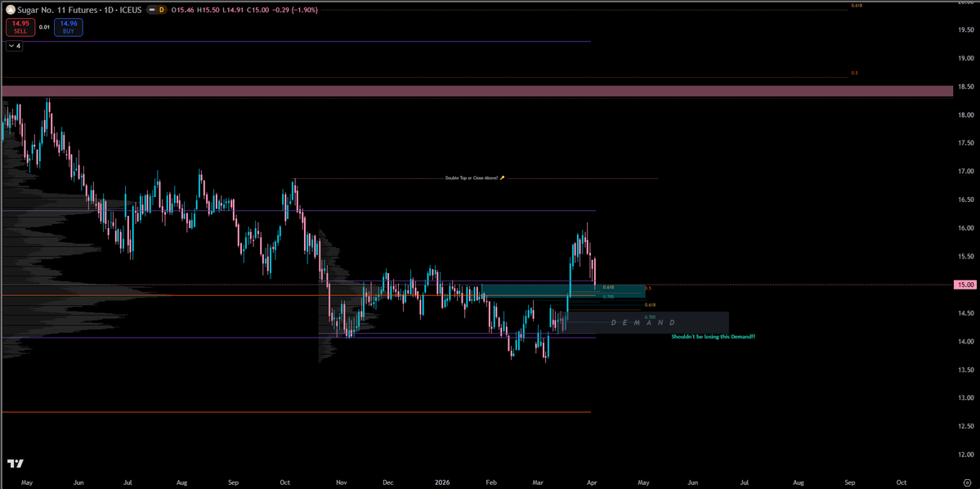Screen dimensions: 980x489
Task: Select the 0.5 Fib label above the pink zone
Action: 854,73
